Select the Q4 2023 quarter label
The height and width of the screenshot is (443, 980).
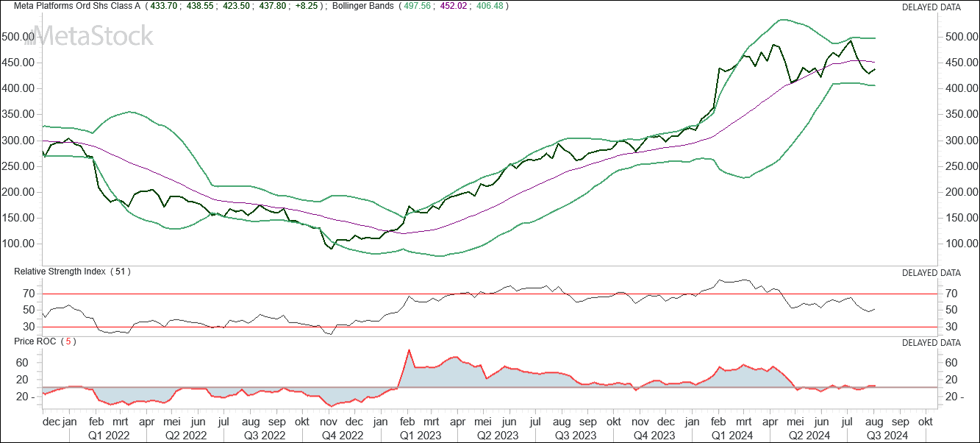point(654,435)
